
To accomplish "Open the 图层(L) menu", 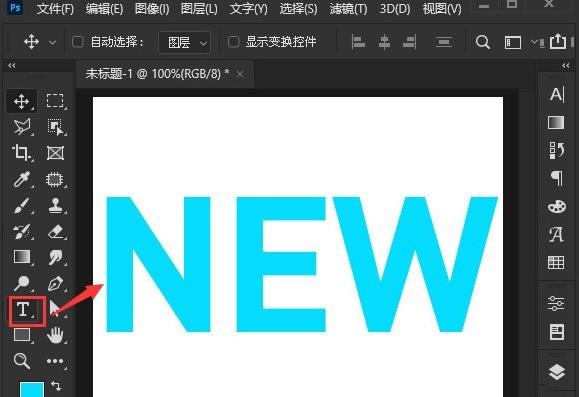I will click(x=199, y=8).
